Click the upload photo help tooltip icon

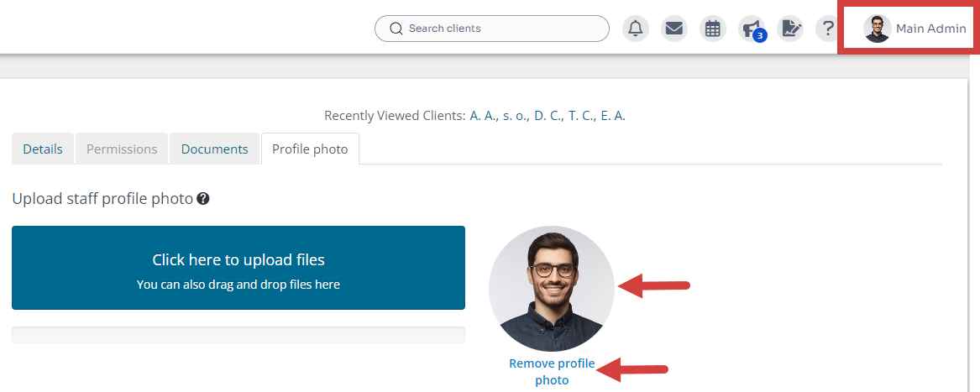[x=203, y=199]
